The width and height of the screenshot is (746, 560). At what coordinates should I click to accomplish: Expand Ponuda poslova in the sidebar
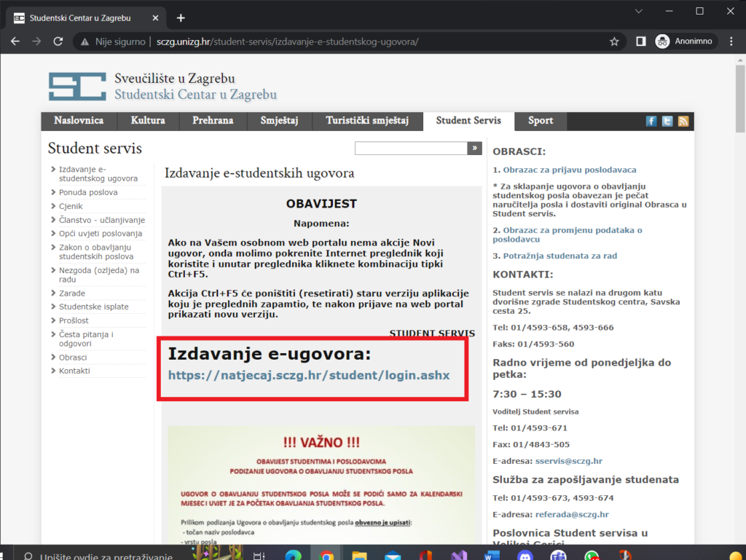tap(88, 192)
